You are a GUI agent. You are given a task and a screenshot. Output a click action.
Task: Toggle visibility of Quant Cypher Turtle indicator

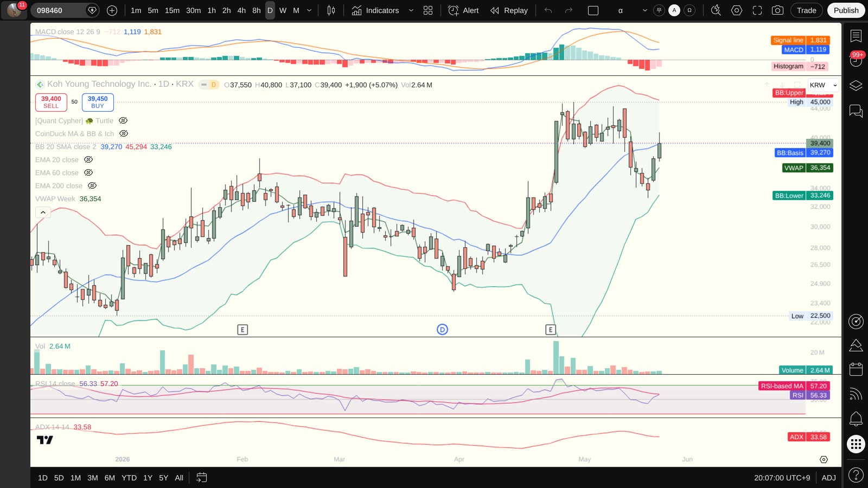123,120
